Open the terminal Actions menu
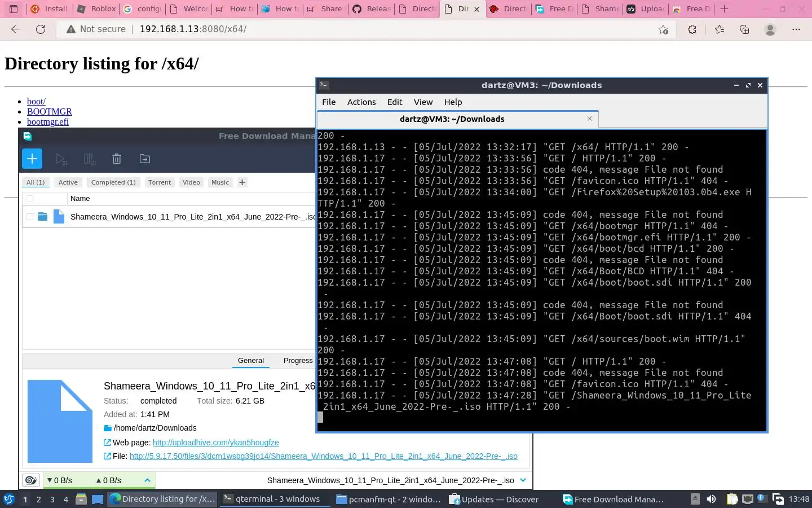Screen dimensions: 812x508 361,102
